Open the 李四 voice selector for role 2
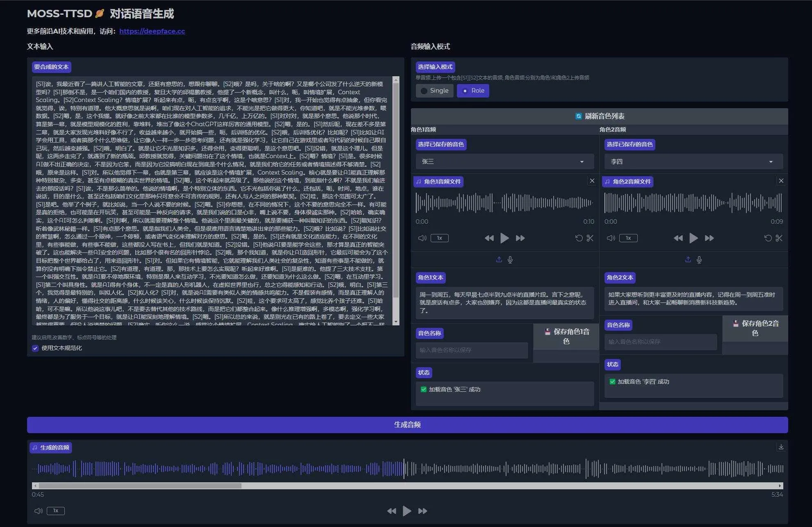 [693, 161]
